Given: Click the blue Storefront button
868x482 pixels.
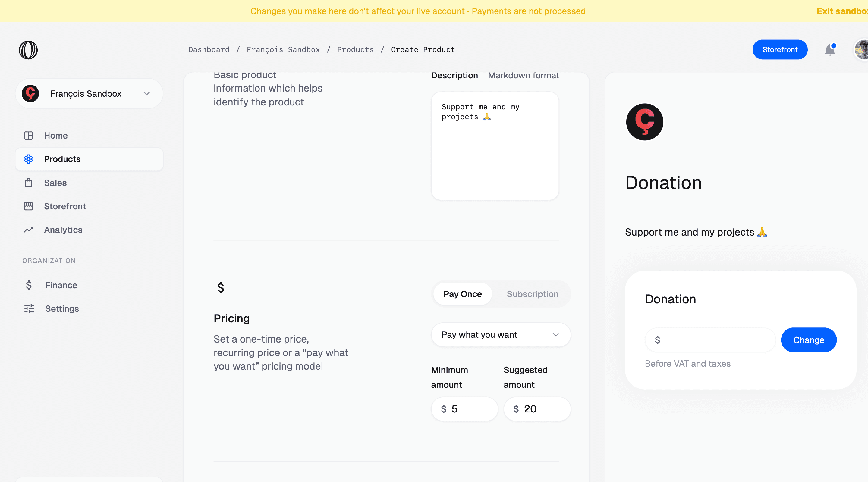Looking at the screenshot, I should [780, 49].
